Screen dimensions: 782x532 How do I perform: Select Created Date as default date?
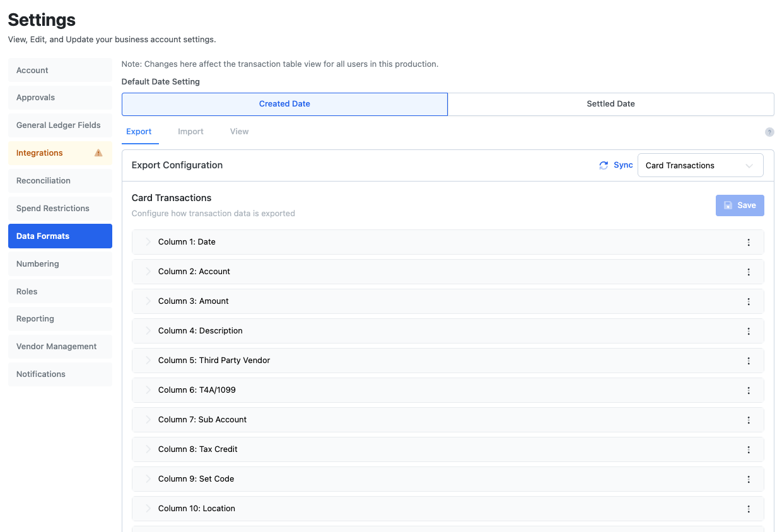[x=284, y=104]
